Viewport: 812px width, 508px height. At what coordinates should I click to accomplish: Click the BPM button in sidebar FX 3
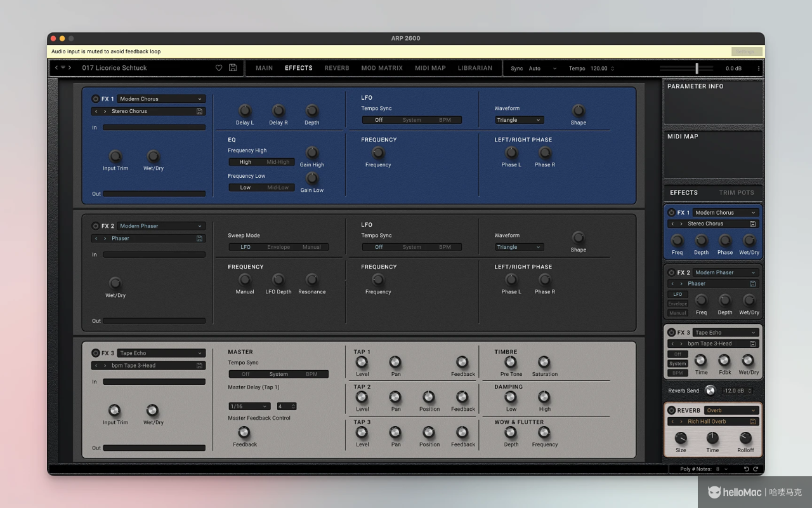pos(678,373)
